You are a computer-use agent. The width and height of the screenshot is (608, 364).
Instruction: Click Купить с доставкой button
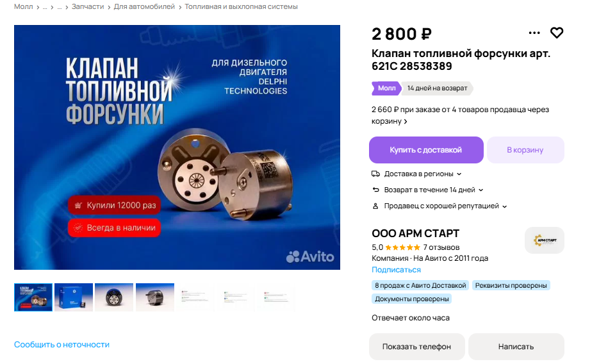click(426, 150)
